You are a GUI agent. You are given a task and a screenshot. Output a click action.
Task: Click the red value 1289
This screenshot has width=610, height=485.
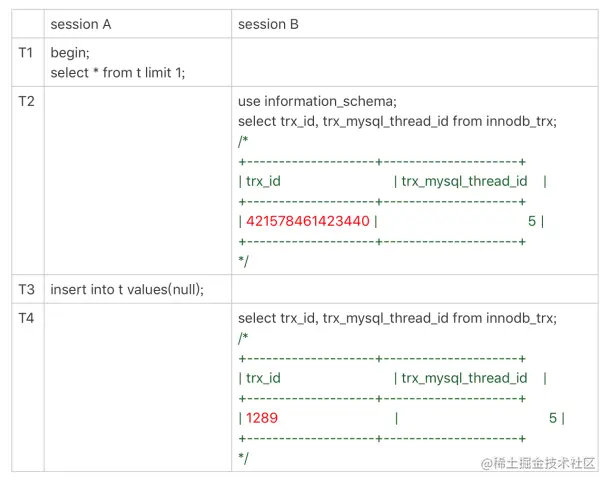(x=262, y=418)
